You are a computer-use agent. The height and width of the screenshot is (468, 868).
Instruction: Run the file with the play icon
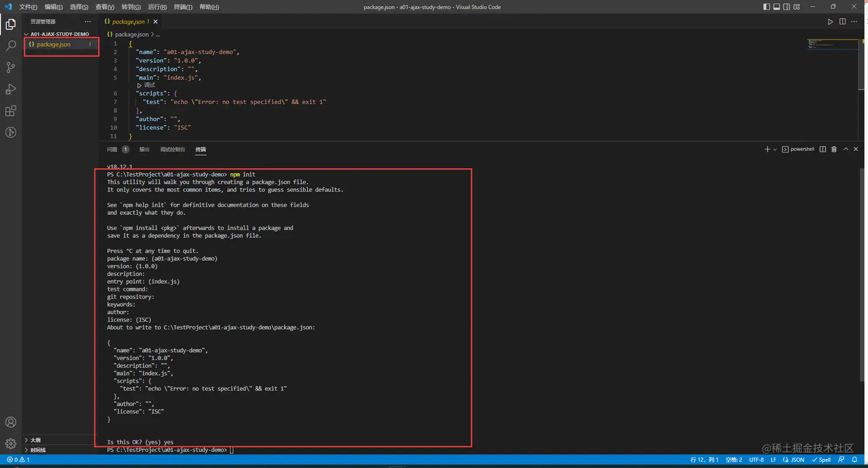[x=830, y=22]
